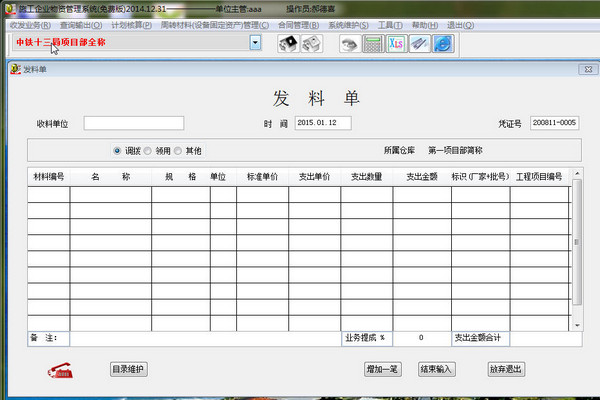The height and width of the screenshot is (400, 600).
Task: Click the 增加一笔 button
Action: point(382,369)
